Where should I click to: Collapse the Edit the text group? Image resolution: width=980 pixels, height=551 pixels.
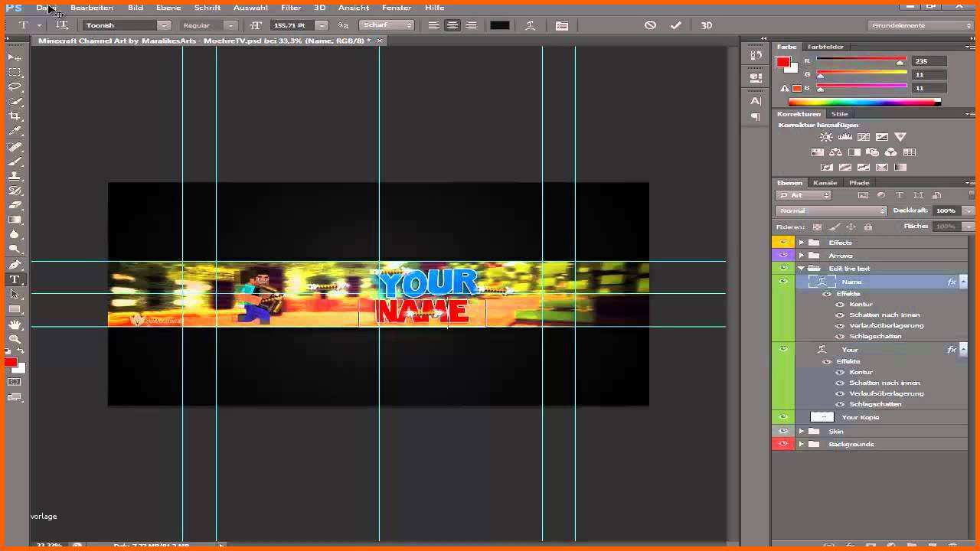tap(802, 269)
